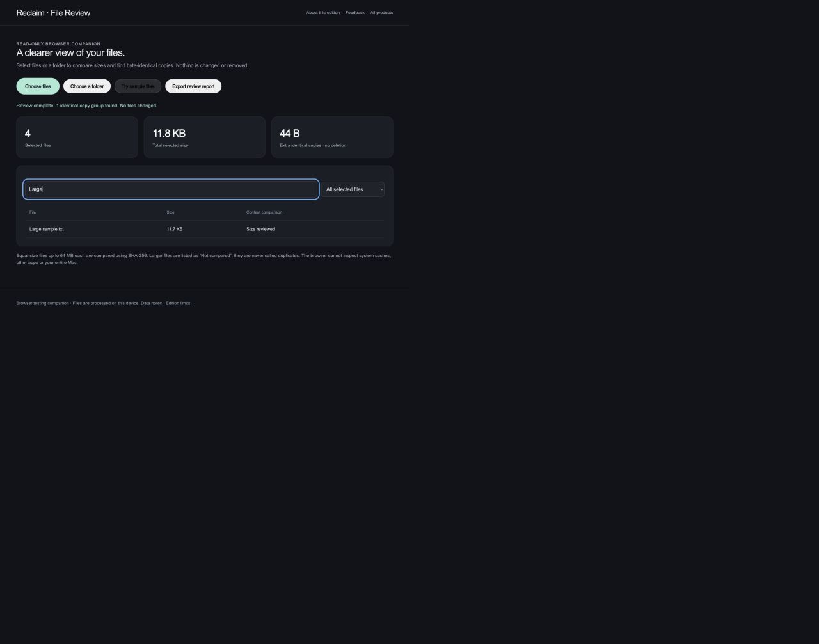Viewport: 819px width, 644px height.
Task: Open the Feedback link
Action: coord(355,13)
